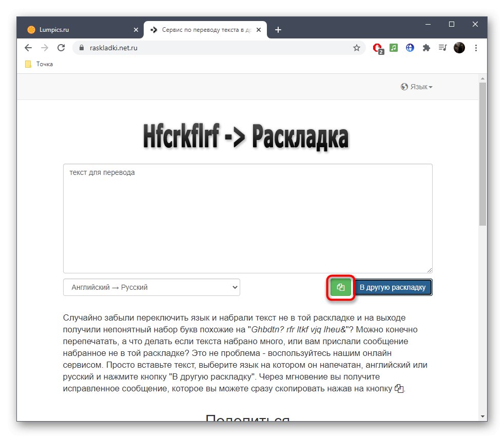The image size is (504, 438).
Task: Click the green copy result button
Action: (340, 287)
